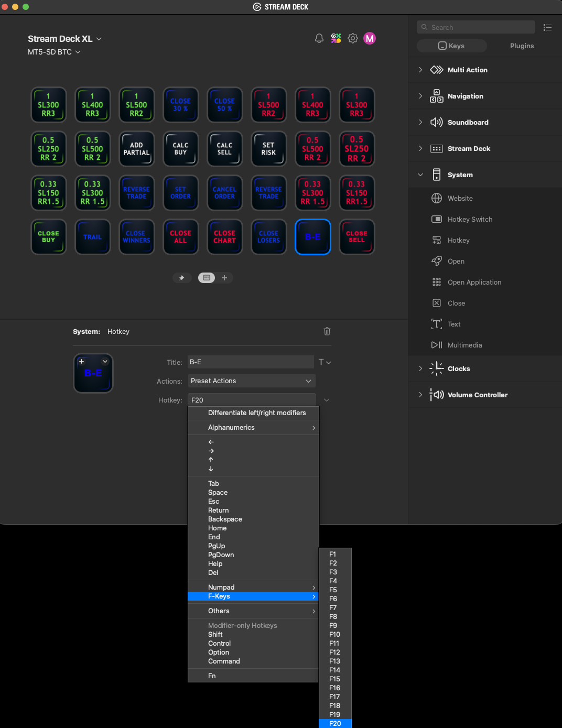This screenshot has height=728, width=562.
Task: Expand the Navigation category
Action: (420, 96)
